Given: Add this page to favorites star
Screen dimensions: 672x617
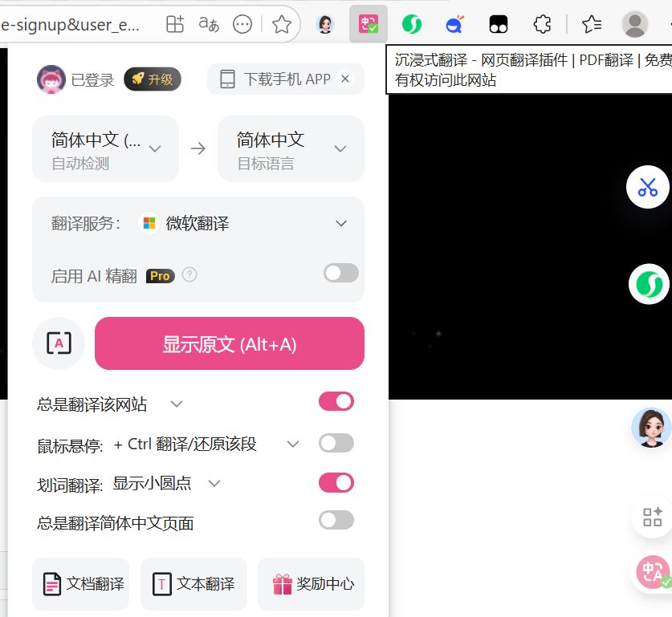Looking at the screenshot, I should 282,24.
